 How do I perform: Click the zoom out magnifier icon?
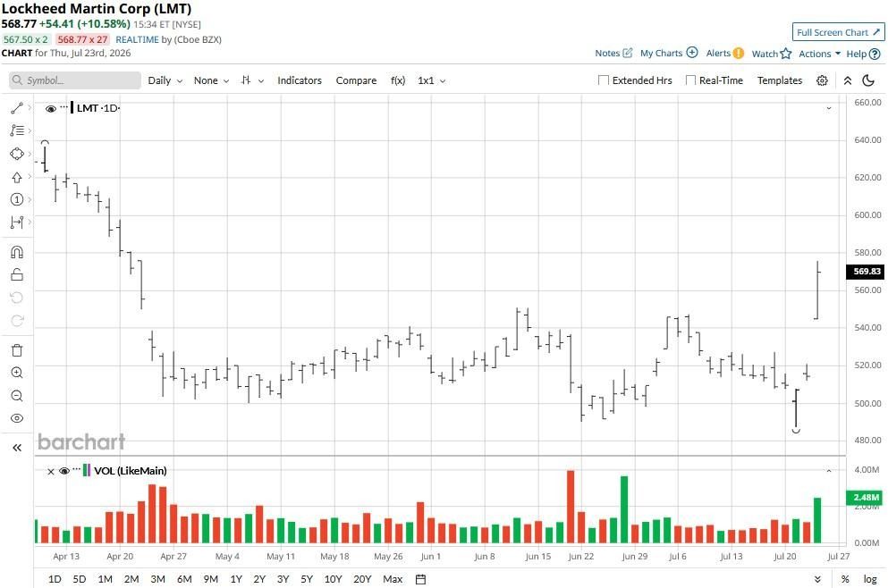pyautogui.click(x=16, y=396)
